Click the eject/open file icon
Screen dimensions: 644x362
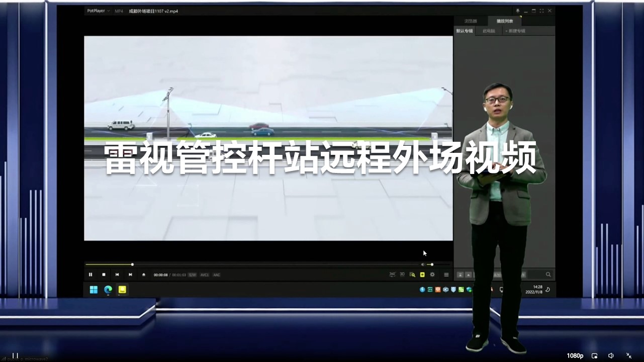[x=144, y=275]
